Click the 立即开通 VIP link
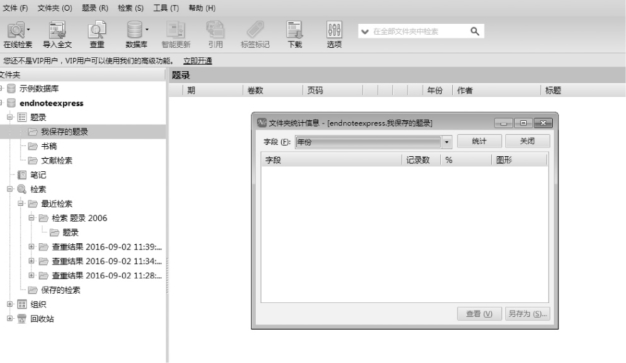The width and height of the screenshot is (626, 363). tap(198, 61)
